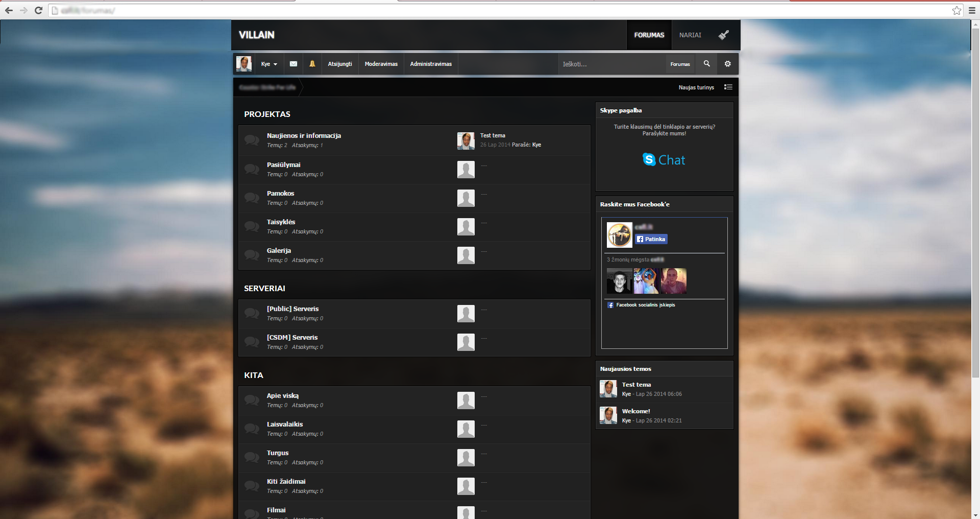
Task: Click inside the Ieškoti search field
Action: [x=612, y=64]
